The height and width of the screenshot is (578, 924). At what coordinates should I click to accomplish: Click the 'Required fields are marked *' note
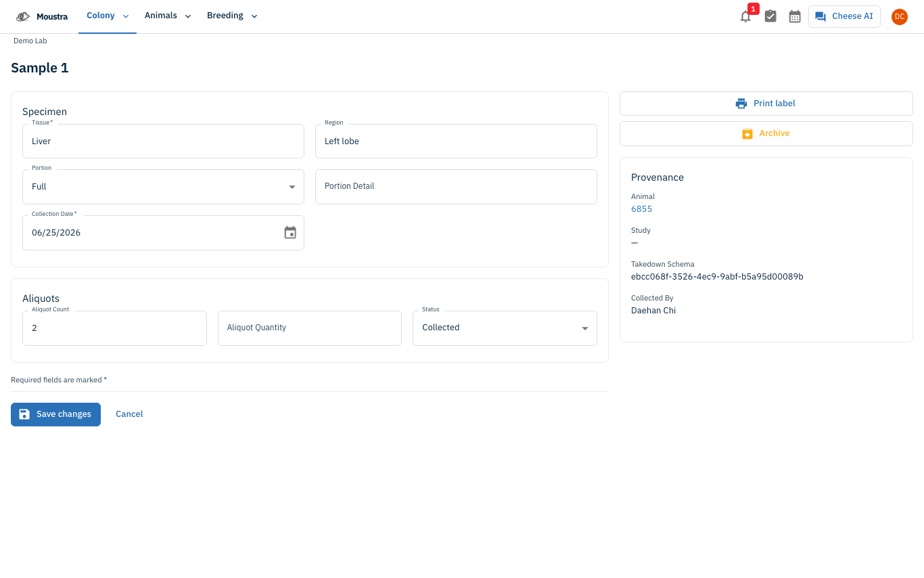click(x=59, y=380)
